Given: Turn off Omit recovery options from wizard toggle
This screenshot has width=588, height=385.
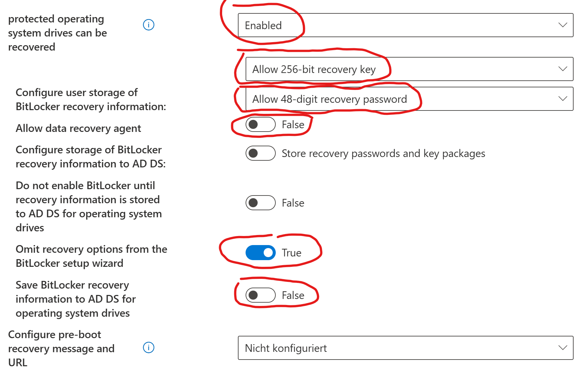Looking at the screenshot, I should tap(260, 253).
